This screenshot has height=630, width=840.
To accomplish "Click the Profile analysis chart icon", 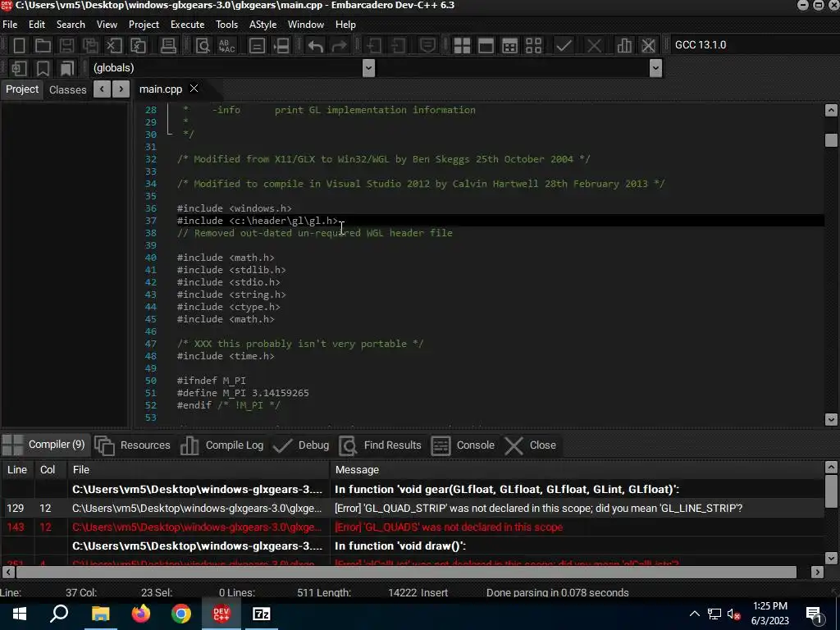I will (x=624, y=46).
